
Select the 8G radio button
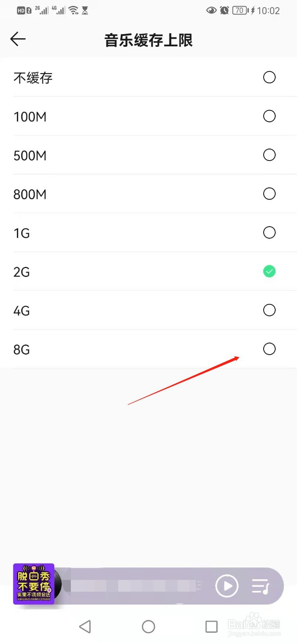point(269,349)
